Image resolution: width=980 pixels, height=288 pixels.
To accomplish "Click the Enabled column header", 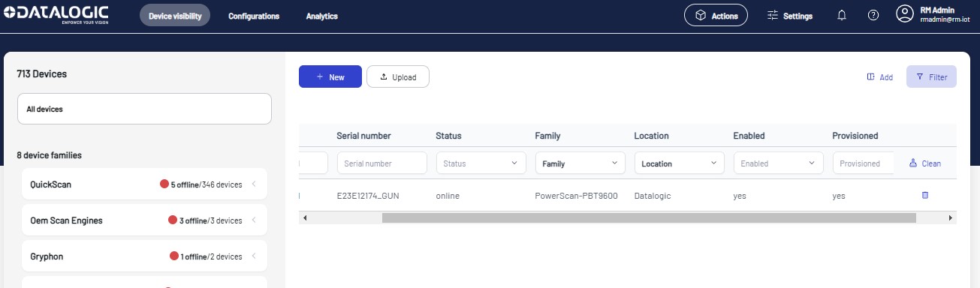I will point(749,136).
